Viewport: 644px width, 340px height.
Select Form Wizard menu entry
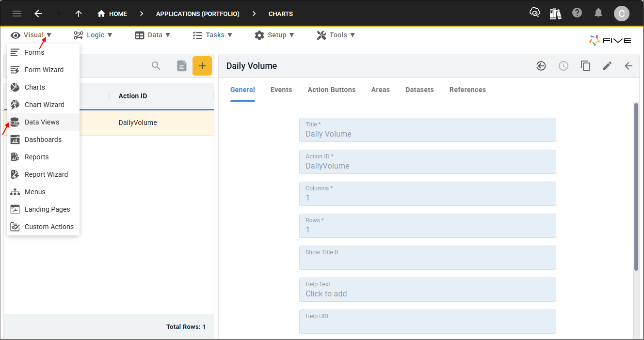point(43,70)
